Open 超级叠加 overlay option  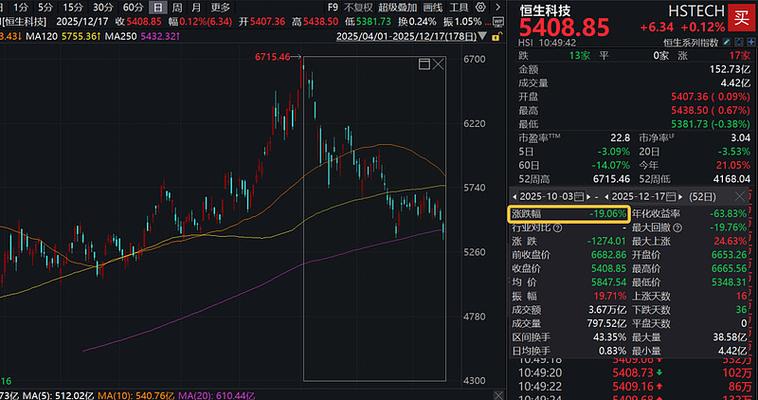397,7
